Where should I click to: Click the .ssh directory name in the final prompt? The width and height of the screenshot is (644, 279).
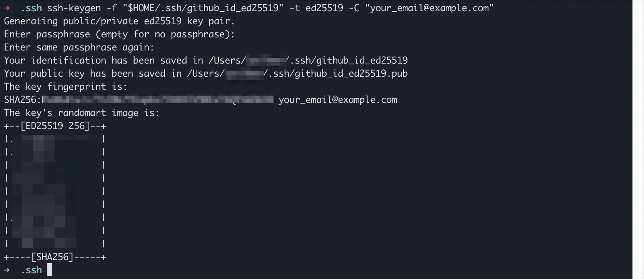31,270
